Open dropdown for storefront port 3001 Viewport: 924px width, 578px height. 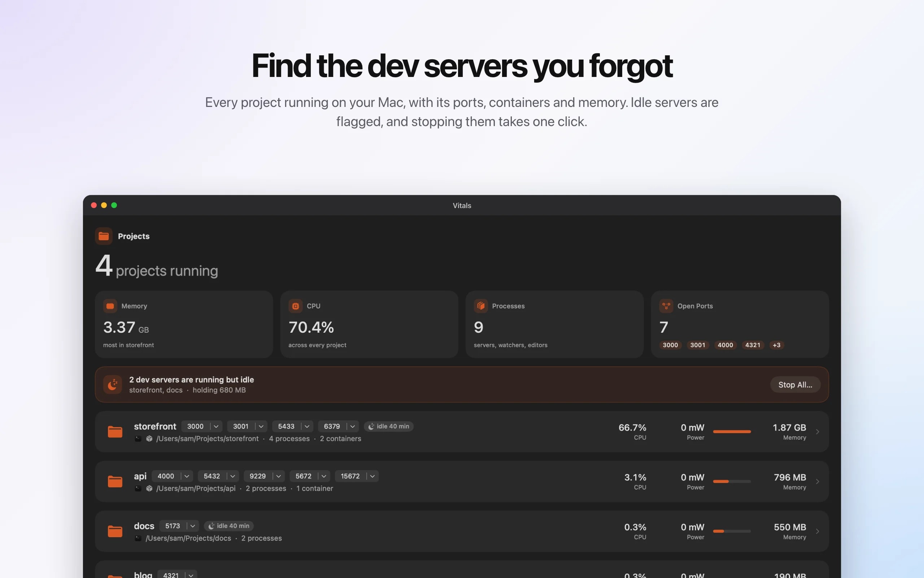click(x=261, y=426)
